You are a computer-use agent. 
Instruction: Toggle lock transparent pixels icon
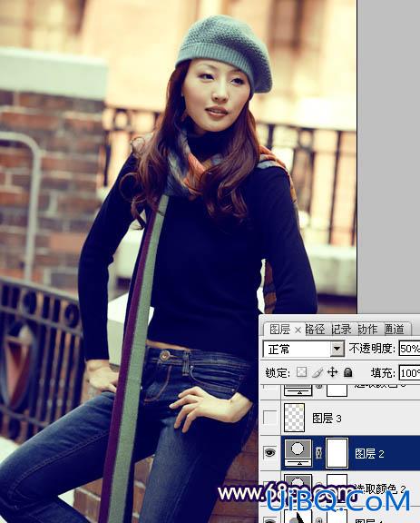[301, 372]
